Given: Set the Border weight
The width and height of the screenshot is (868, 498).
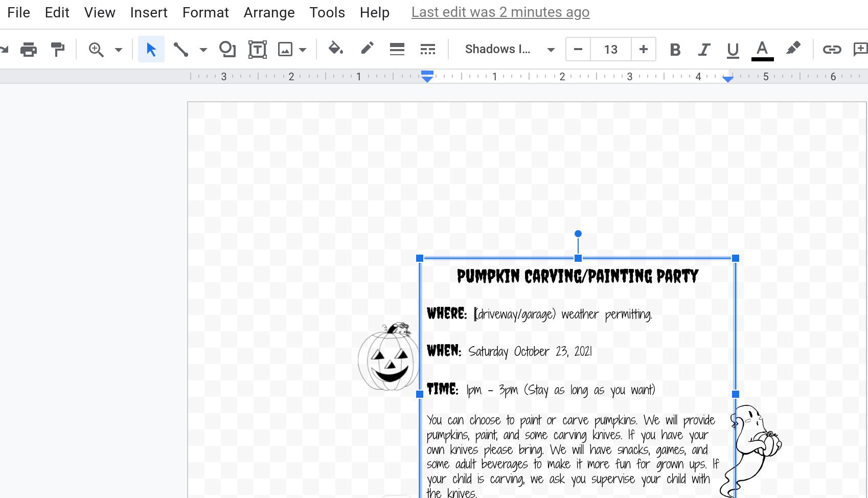Looking at the screenshot, I should pos(397,50).
